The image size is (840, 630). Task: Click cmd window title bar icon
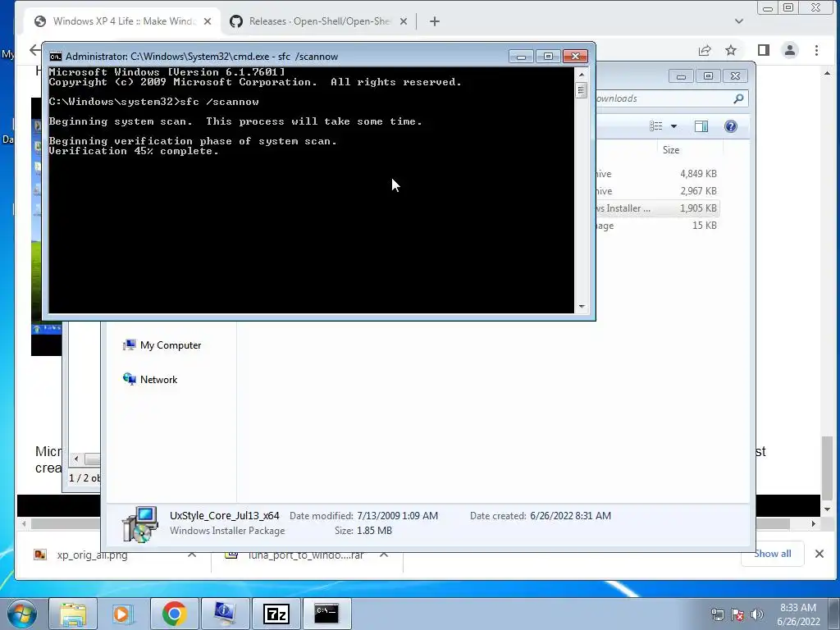tap(55, 57)
